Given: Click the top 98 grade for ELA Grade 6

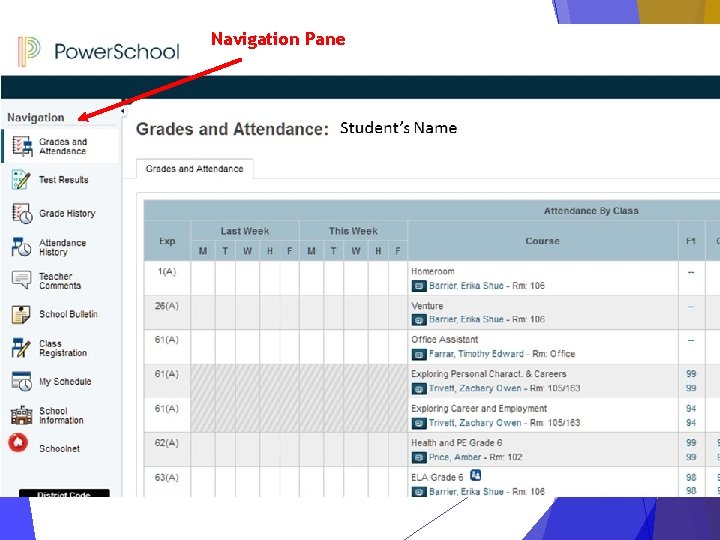Looking at the screenshot, I should click(x=691, y=478).
